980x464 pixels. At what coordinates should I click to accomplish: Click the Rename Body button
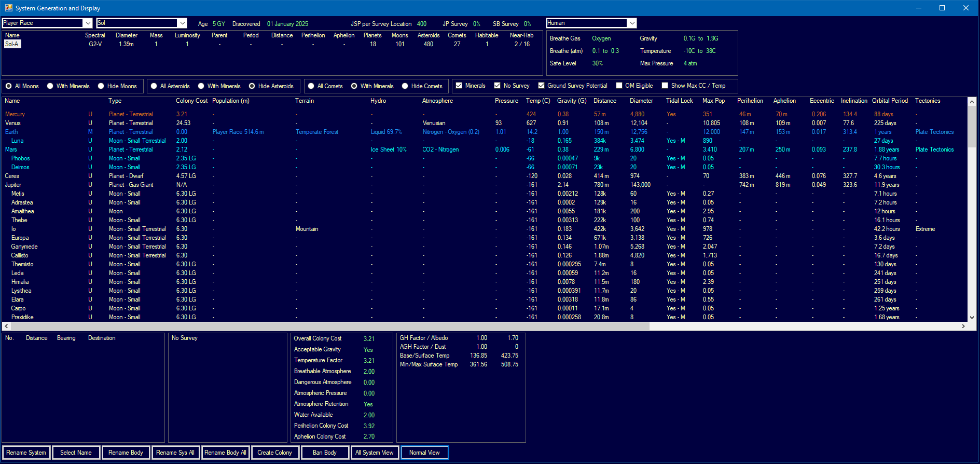coord(126,453)
